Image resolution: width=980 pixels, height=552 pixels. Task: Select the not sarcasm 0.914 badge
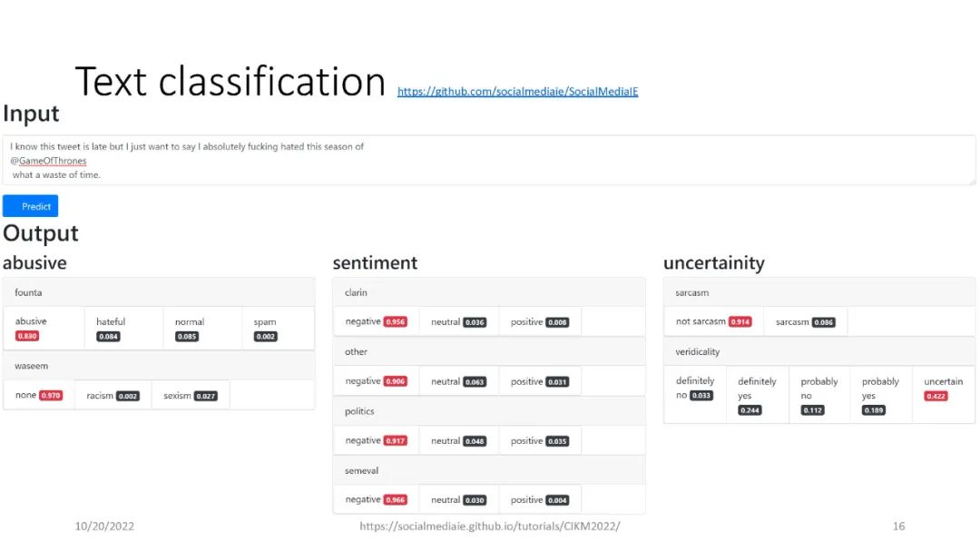740,322
